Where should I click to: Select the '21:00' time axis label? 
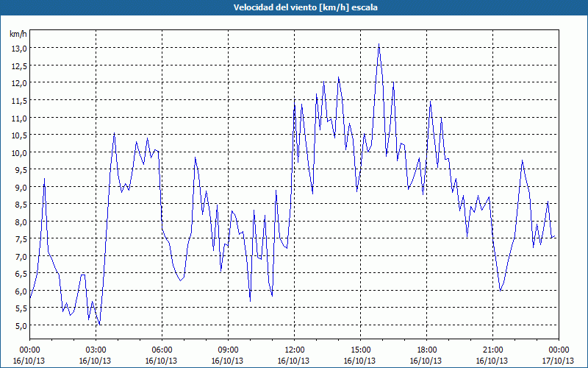[492, 350]
